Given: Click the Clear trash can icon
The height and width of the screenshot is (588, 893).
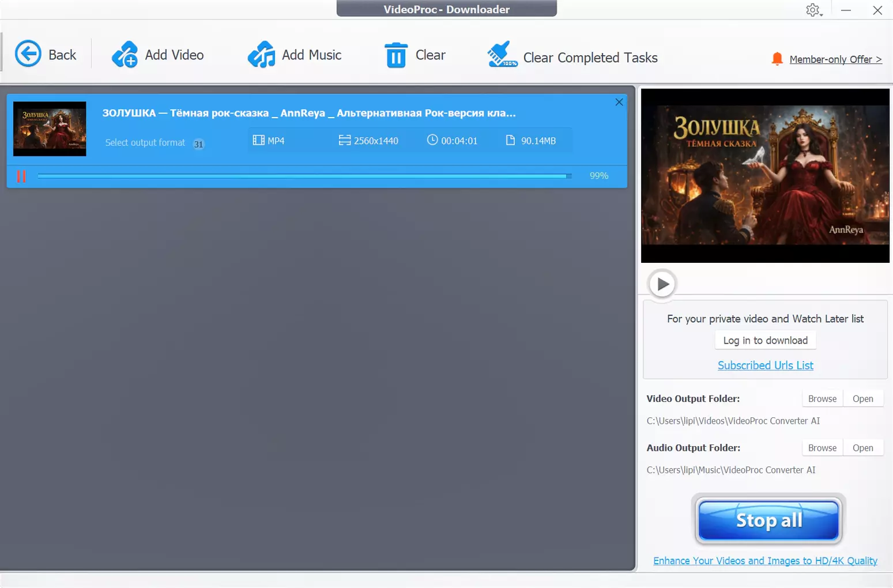Looking at the screenshot, I should (x=395, y=55).
